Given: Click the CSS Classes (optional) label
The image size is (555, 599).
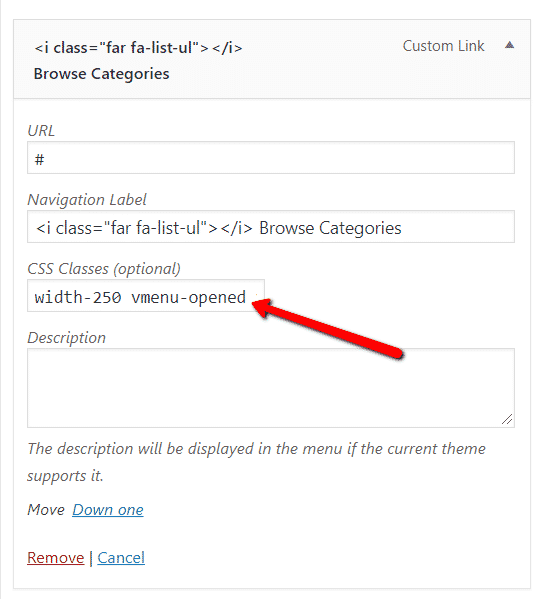Looking at the screenshot, I should tap(104, 269).
